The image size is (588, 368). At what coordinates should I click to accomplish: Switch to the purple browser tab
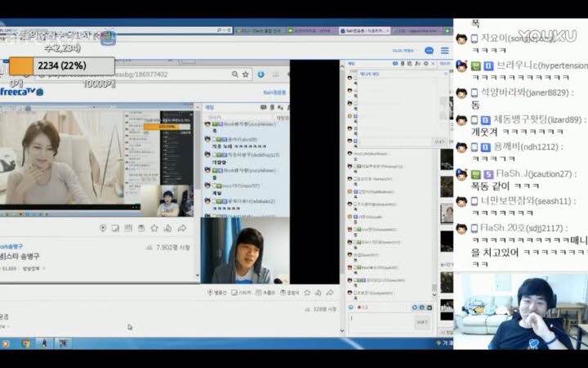tap(418, 31)
